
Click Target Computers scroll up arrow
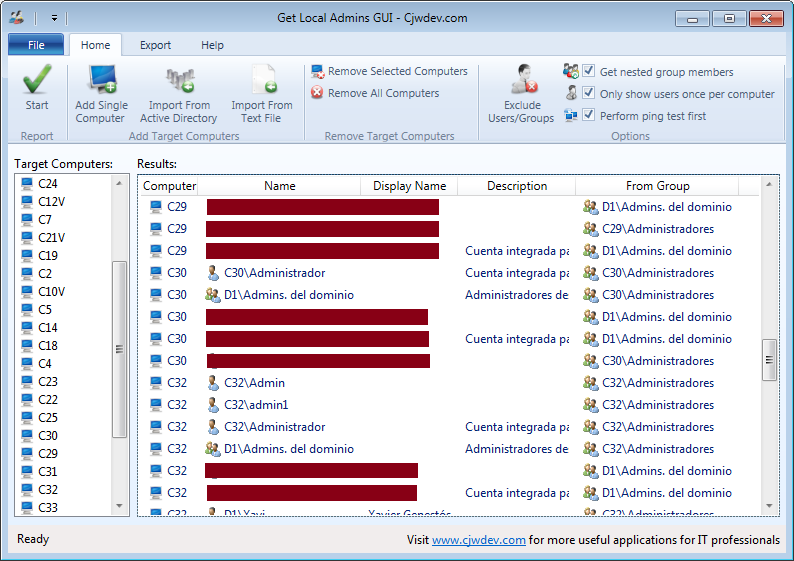[x=120, y=183]
